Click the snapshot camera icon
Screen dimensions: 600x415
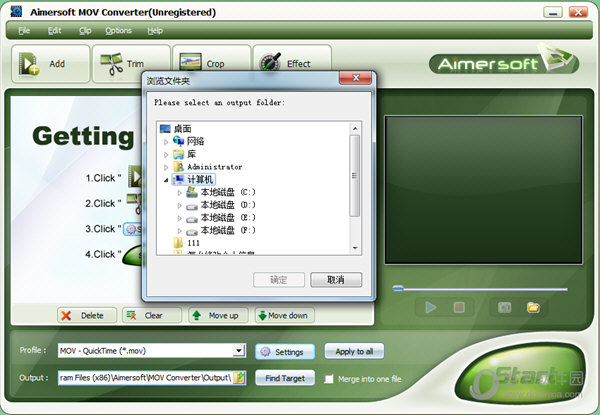tap(504, 307)
